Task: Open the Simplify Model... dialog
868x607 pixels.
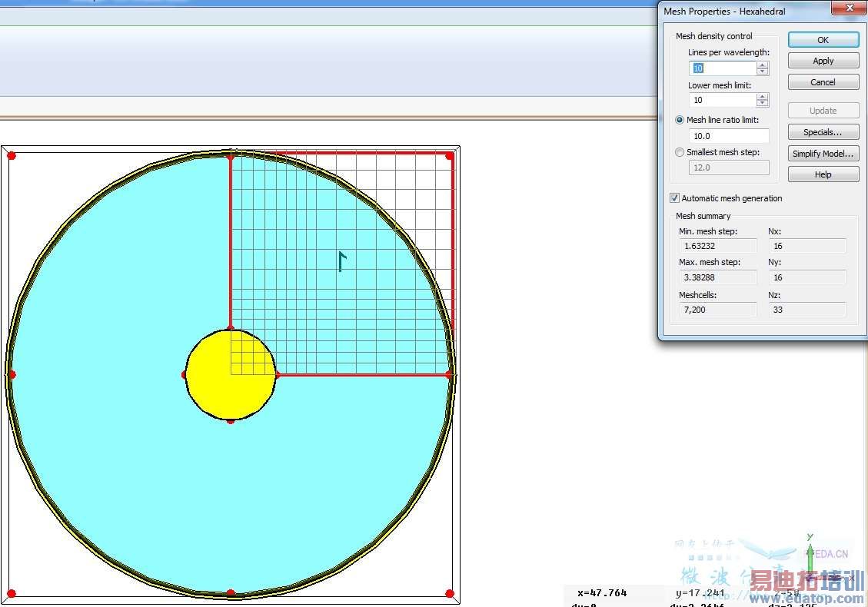Action: pos(823,154)
